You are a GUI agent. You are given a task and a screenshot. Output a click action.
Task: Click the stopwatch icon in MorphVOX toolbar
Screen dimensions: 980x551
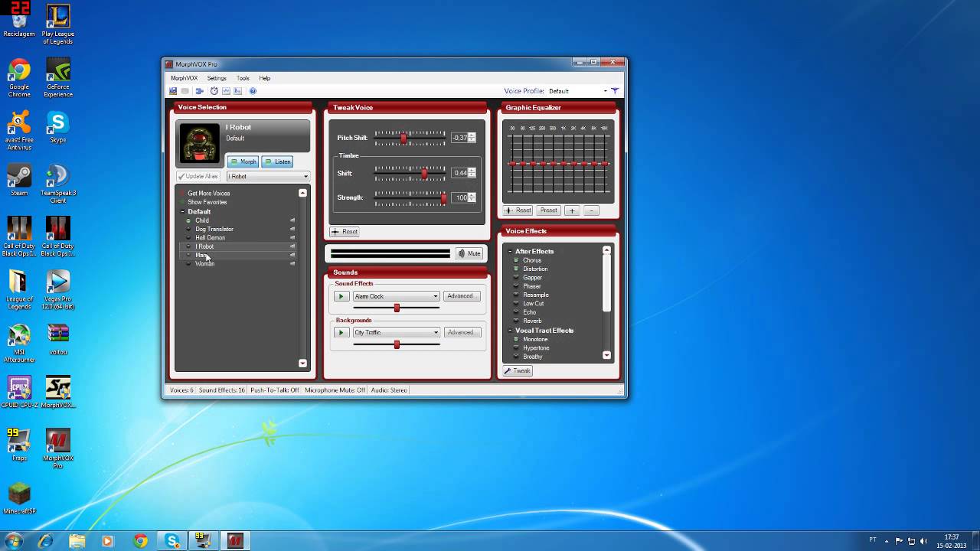point(214,91)
